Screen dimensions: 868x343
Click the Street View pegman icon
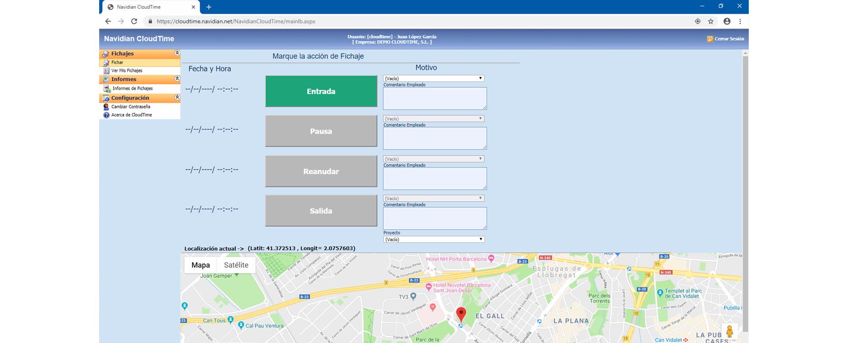click(x=729, y=331)
